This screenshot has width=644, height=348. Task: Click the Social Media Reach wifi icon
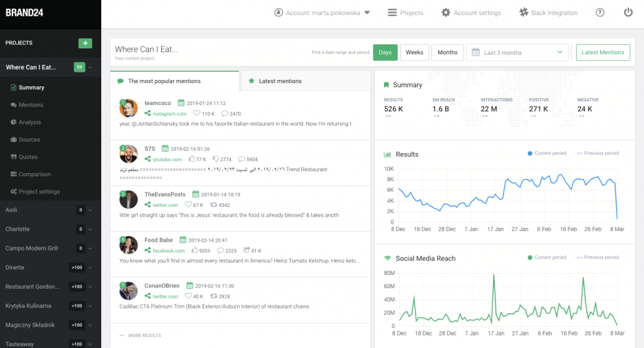[387, 259]
